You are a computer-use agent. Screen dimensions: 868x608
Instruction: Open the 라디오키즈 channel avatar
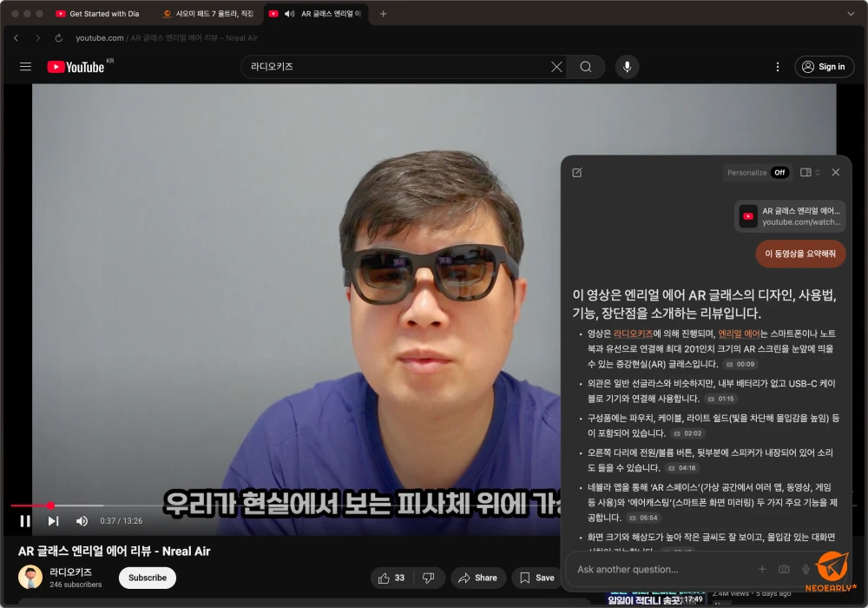[30, 578]
